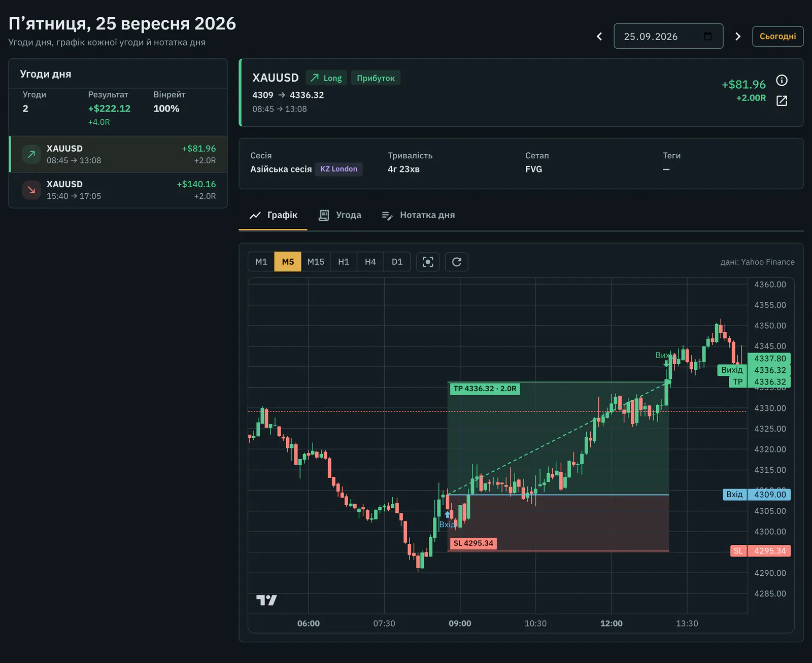Image resolution: width=812 pixels, height=663 pixels.
Task: Click Вхід entry arrow marker on chart
Action: pyautogui.click(x=447, y=515)
